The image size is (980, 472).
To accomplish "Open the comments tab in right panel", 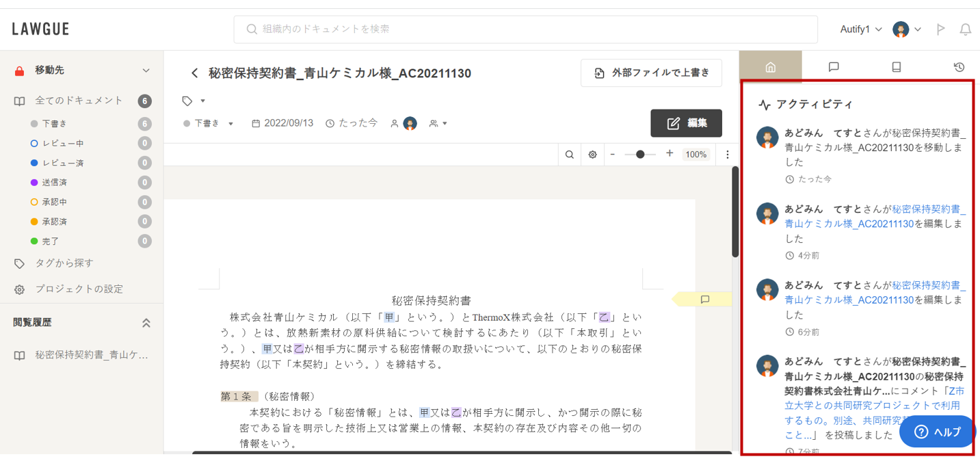I will [x=833, y=67].
